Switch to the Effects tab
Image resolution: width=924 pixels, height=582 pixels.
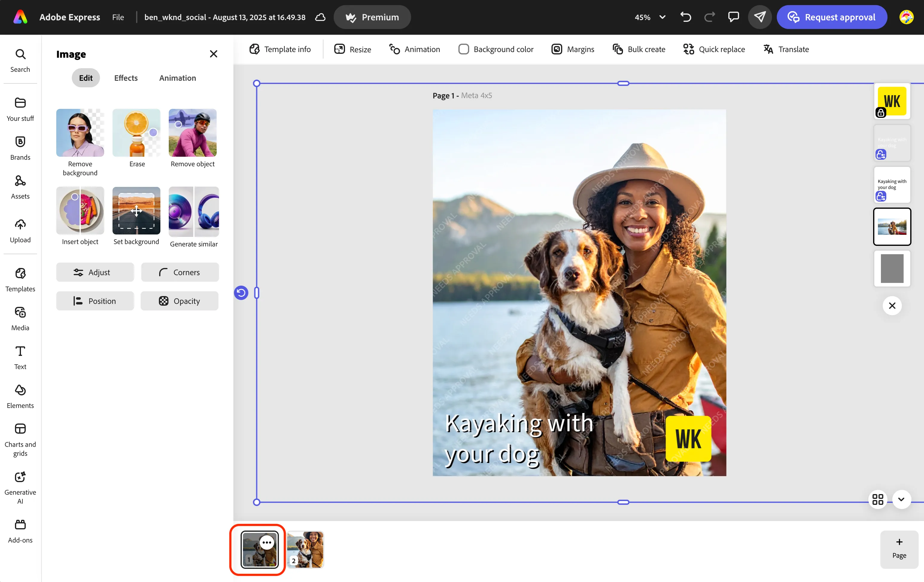pyautogui.click(x=126, y=77)
